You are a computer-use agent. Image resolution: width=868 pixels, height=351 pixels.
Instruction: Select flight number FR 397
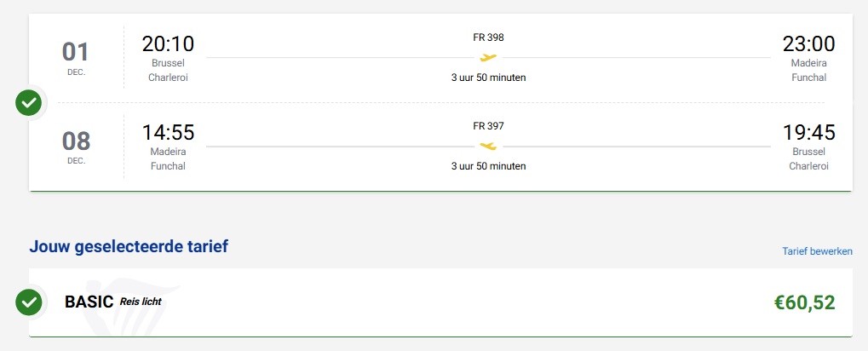click(488, 126)
